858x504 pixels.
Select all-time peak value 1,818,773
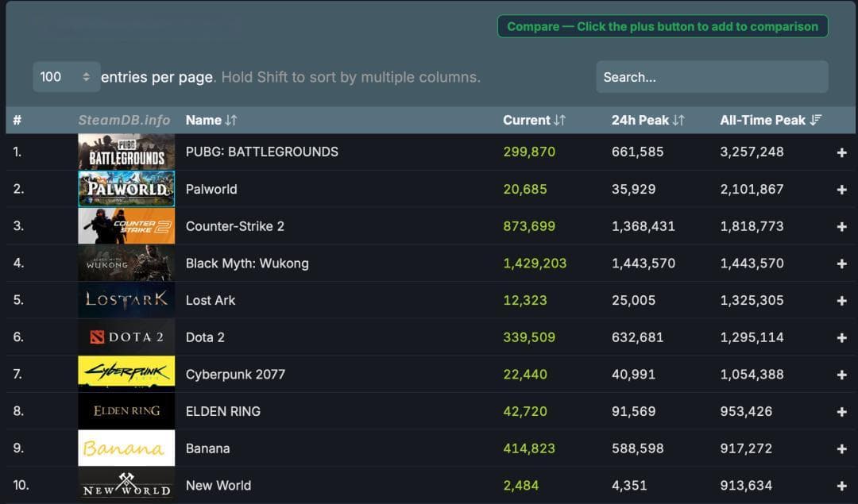(x=752, y=226)
